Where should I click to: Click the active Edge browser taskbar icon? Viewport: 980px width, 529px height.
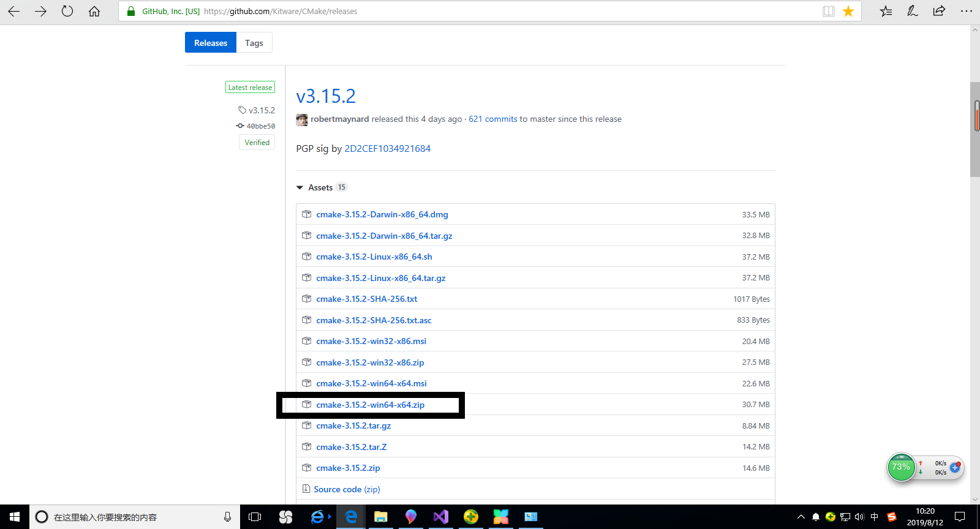351,517
